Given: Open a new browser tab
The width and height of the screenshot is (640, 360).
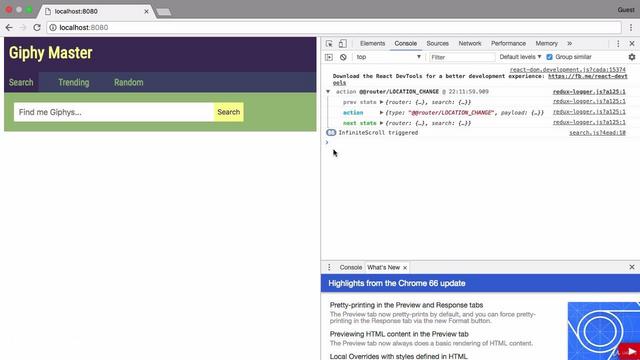Looking at the screenshot, I should point(164,12).
